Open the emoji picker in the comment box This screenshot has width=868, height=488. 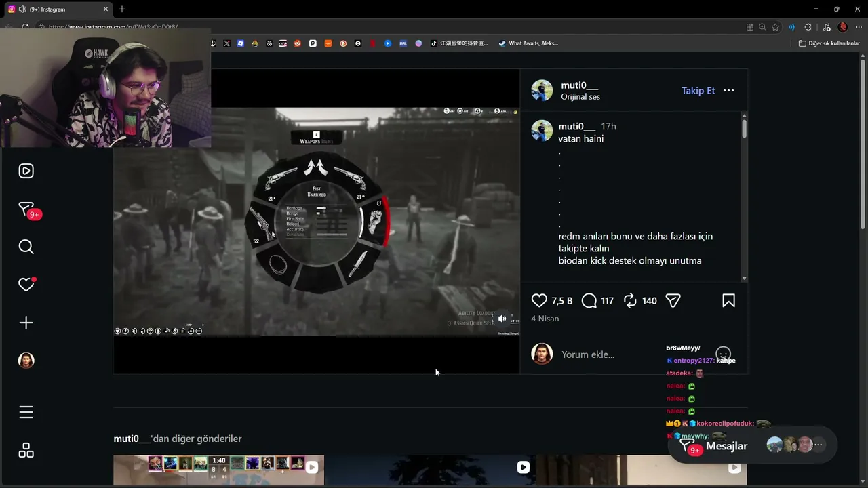point(724,354)
